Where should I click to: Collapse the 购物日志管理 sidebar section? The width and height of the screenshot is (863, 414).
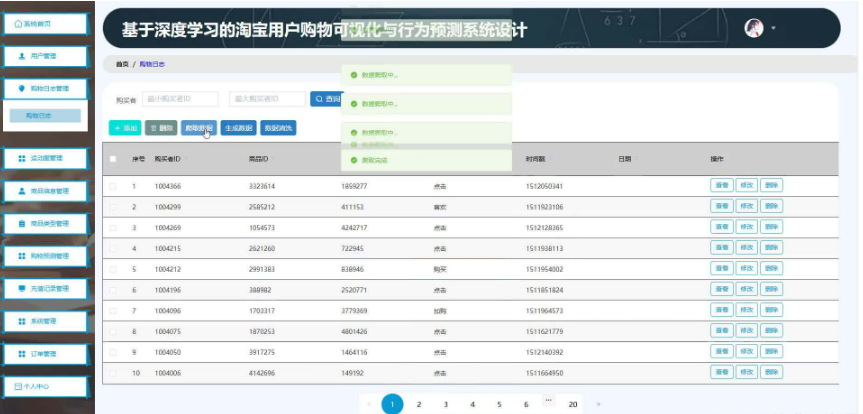click(45, 88)
